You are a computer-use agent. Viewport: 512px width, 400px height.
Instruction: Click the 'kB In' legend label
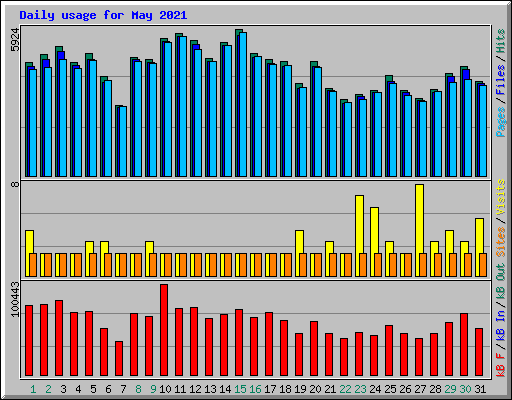pyautogui.click(x=500, y=325)
